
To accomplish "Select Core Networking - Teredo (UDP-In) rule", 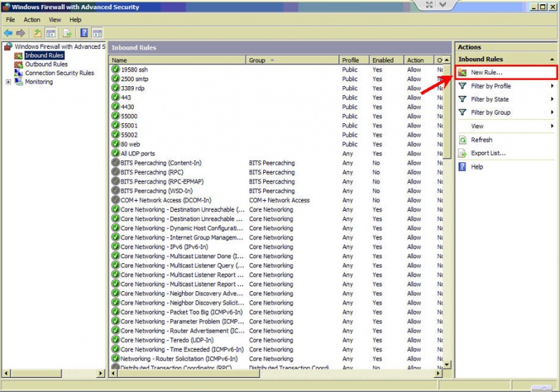I will 276,340.
